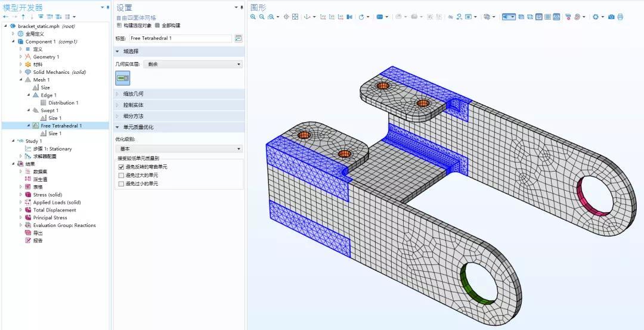Viewport: 644px width, 330px height.
Task: Select the 数据集 datasets node
Action: (41, 172)
